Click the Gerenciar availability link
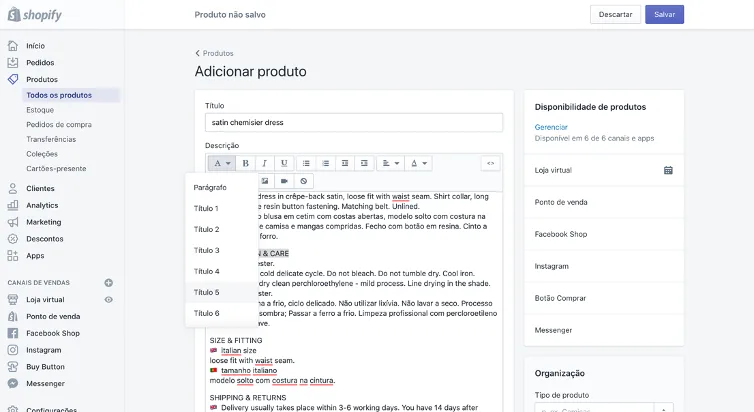 [551, 127]
